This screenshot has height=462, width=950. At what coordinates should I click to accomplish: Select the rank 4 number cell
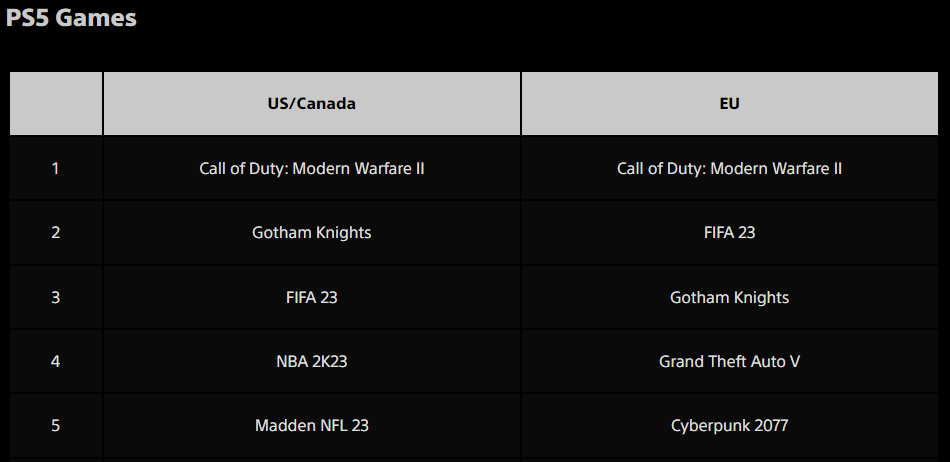tap(56, 361)
